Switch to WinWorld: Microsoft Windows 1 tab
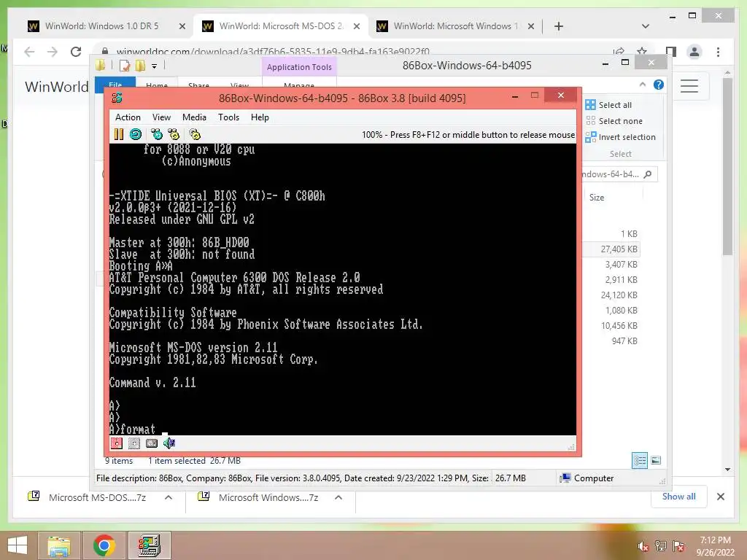Screen dimensions: 747x560 (x=454, y=26)
